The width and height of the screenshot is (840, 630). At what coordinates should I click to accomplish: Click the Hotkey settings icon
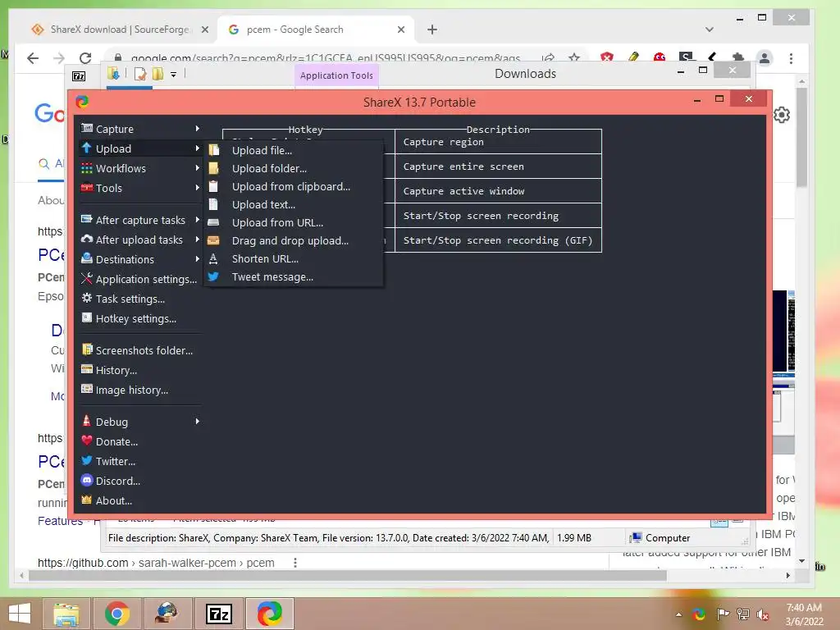point(87,317)
